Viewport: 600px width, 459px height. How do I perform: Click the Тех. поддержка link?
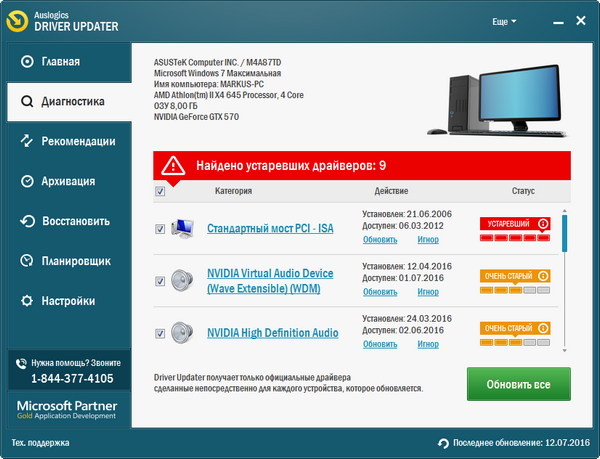(40, 443)
